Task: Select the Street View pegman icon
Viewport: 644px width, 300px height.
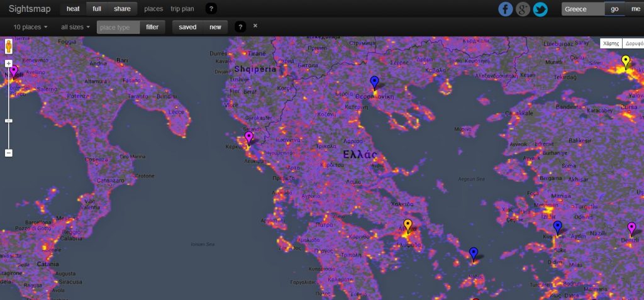Action: pyautogui.click(x=9, y=47)
